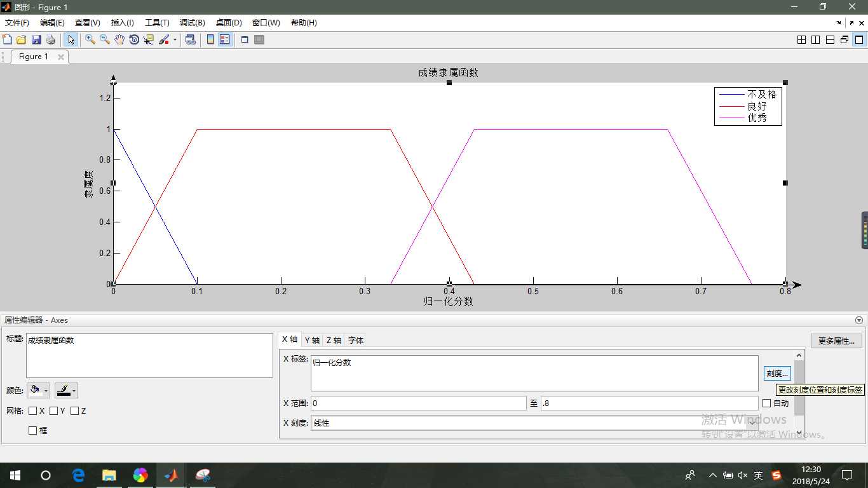
Task: Open the 查看(V) menu
Action: coord(88,23)
